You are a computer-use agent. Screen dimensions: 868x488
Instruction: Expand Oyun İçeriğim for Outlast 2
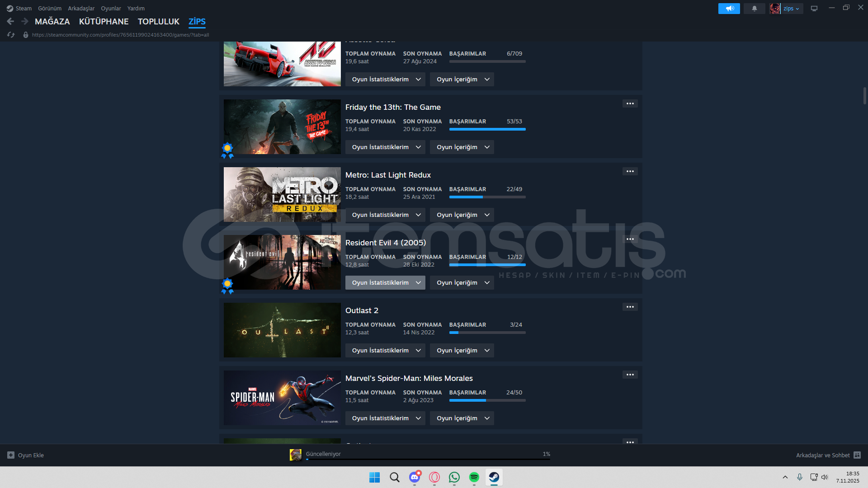[462, 351]
